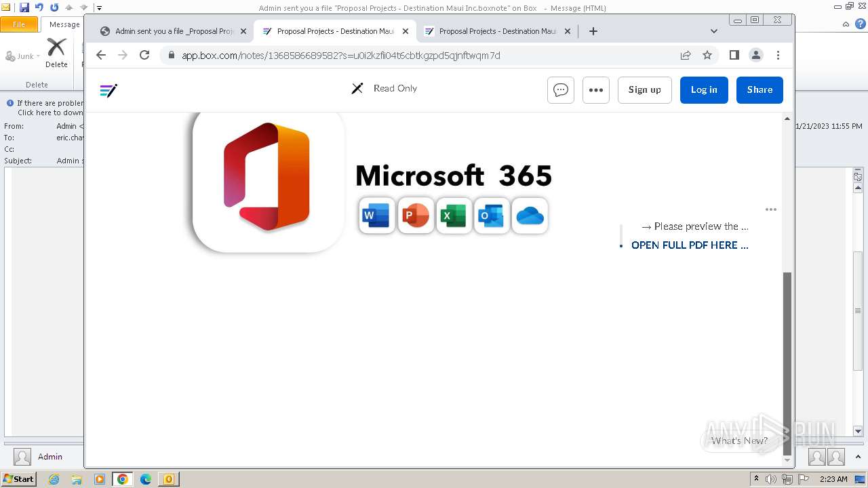Open the Chrome three-dot menu
Screen dimensions: 868x488
(778, 55)
